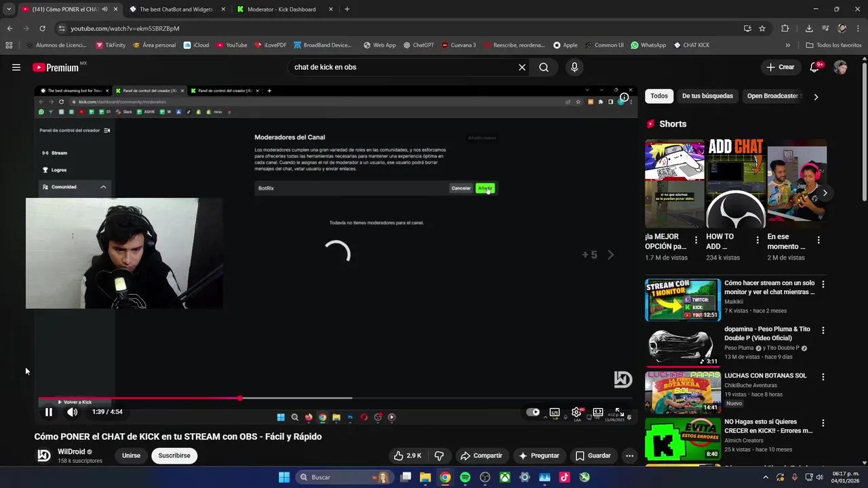The width and height of the screenshot is (868, 488).
Task: Start voice search with microphone
Action: point(574,67)
